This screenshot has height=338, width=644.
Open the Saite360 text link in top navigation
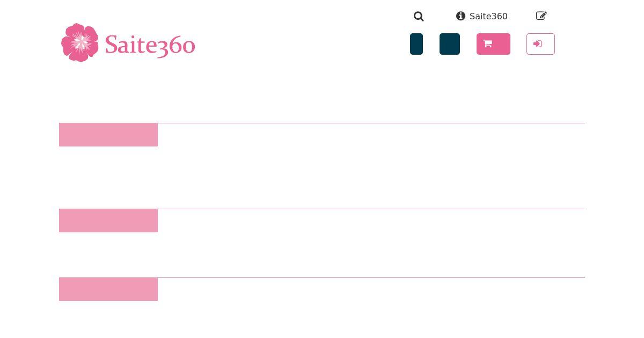(488, 16)
